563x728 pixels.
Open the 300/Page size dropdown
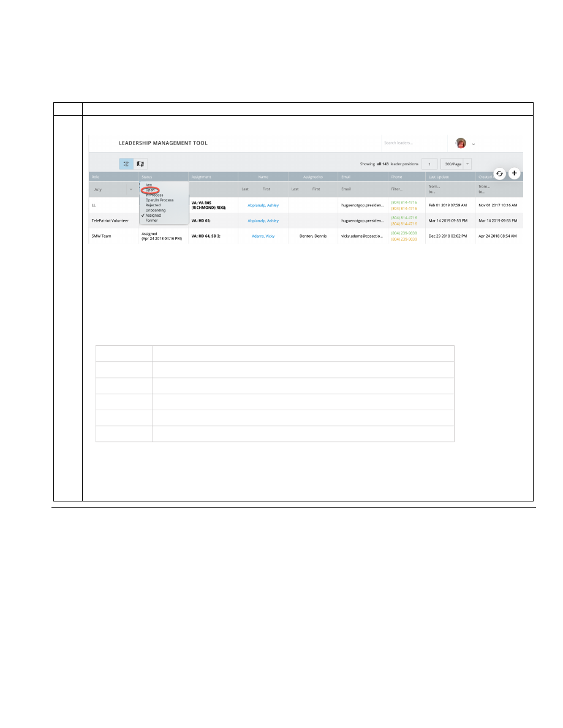point(456,164)
